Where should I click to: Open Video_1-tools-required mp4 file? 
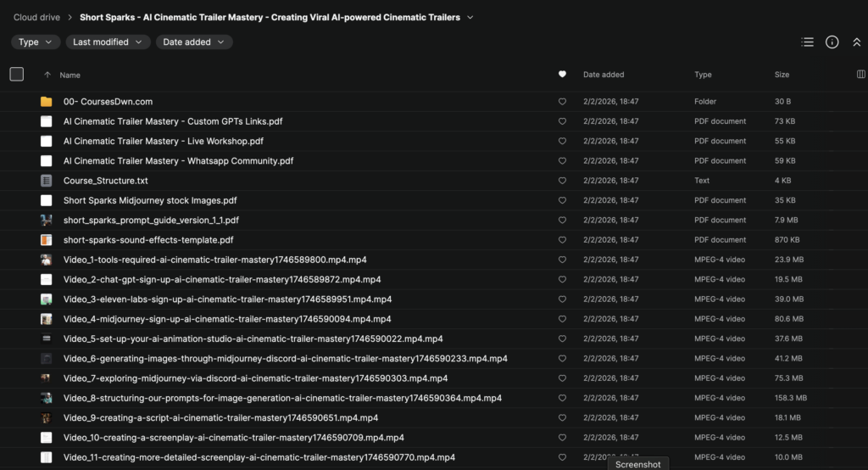(214, 260)
